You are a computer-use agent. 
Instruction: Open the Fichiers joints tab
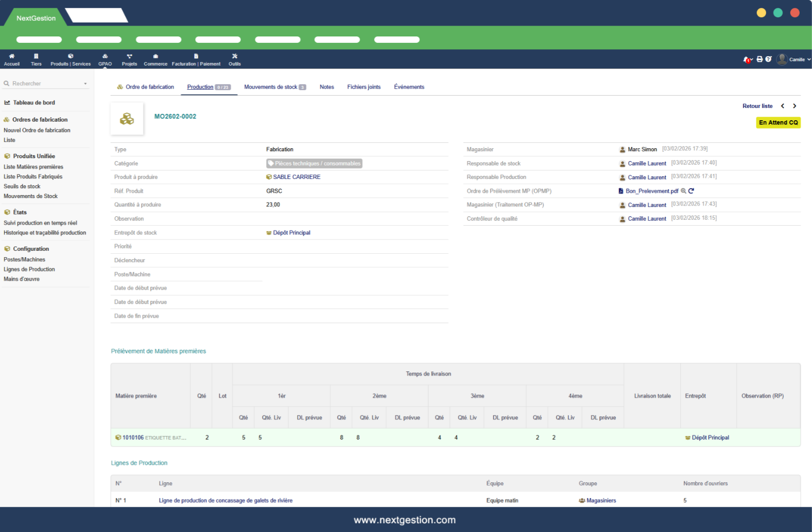coord(364,87)
